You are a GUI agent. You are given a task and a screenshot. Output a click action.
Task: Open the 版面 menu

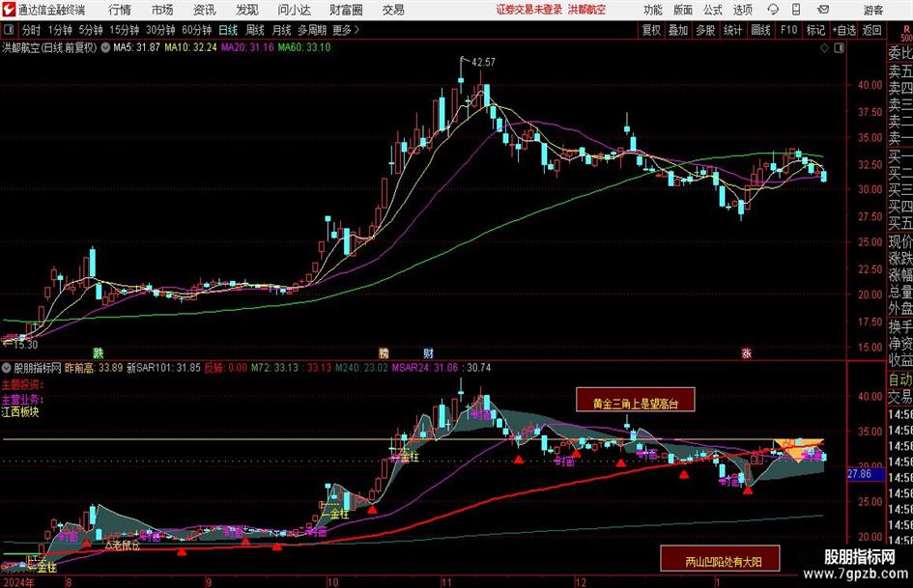(682, 10)
